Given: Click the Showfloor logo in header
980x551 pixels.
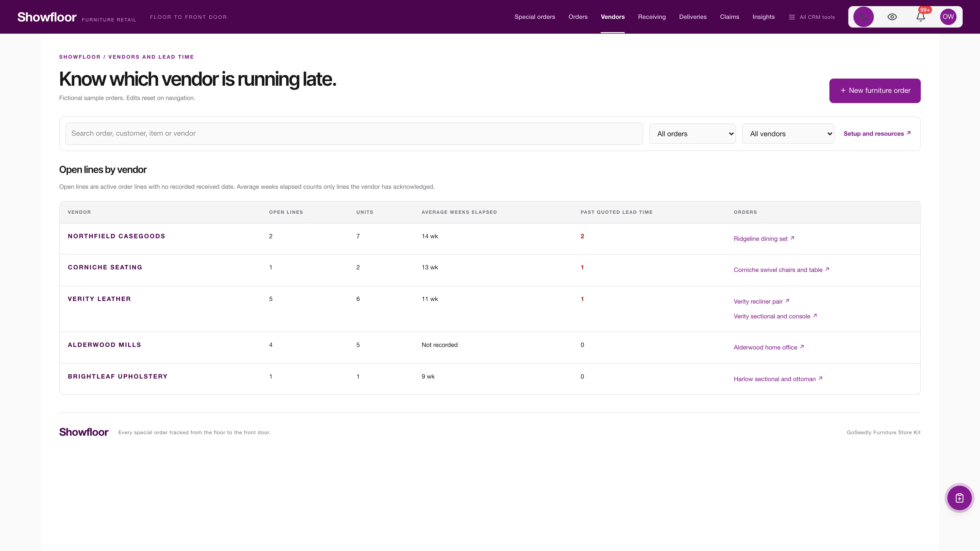Looking at the screenshot, I should tap(47, 17).
